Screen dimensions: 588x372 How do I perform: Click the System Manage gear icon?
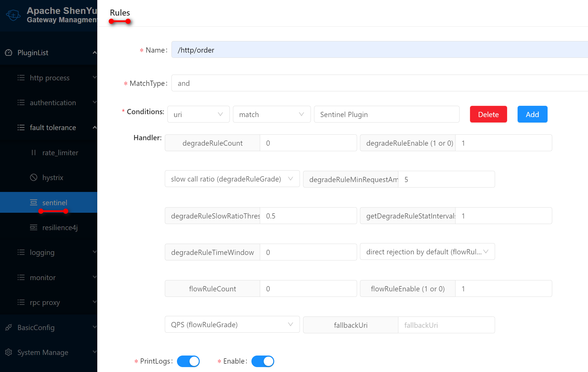click(x=9, y=352)
